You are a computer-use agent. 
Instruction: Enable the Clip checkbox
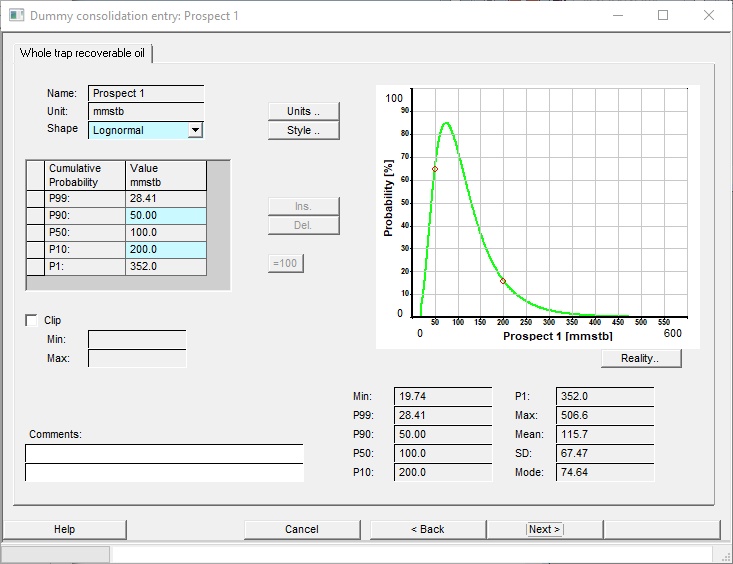coord(31,320)
